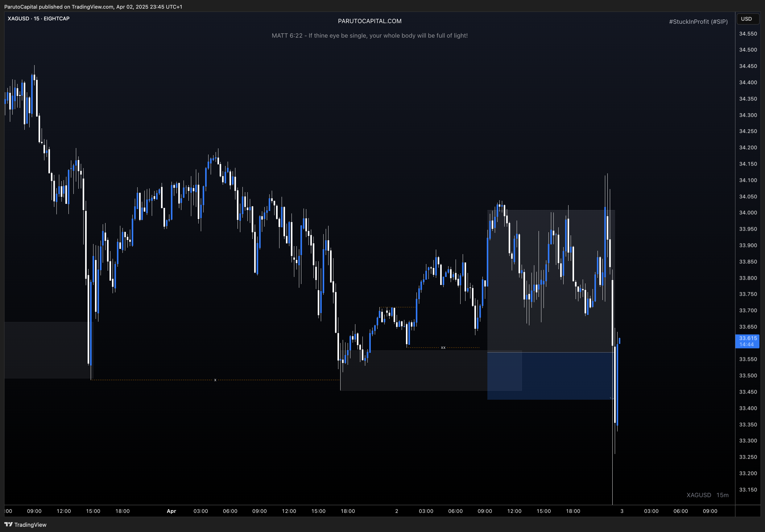Click the 33.400 price axis label
The image size is (765, 532).
pos(748,408)
